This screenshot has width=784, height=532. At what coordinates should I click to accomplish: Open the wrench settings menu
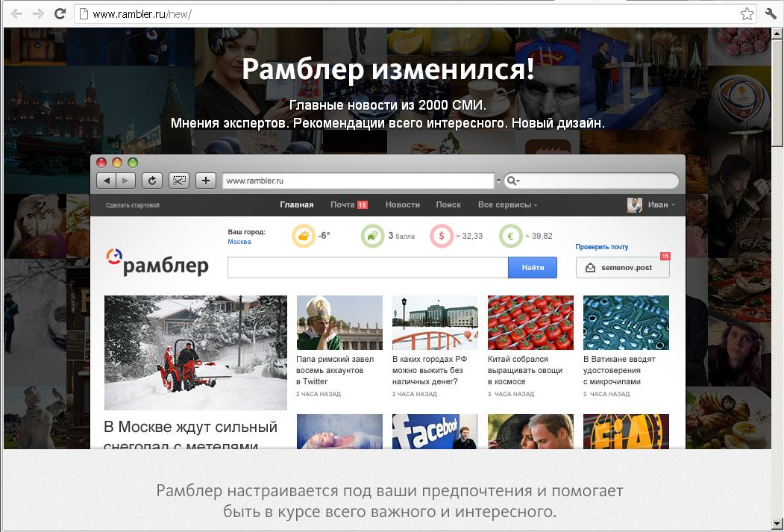[x=771, y=14]
